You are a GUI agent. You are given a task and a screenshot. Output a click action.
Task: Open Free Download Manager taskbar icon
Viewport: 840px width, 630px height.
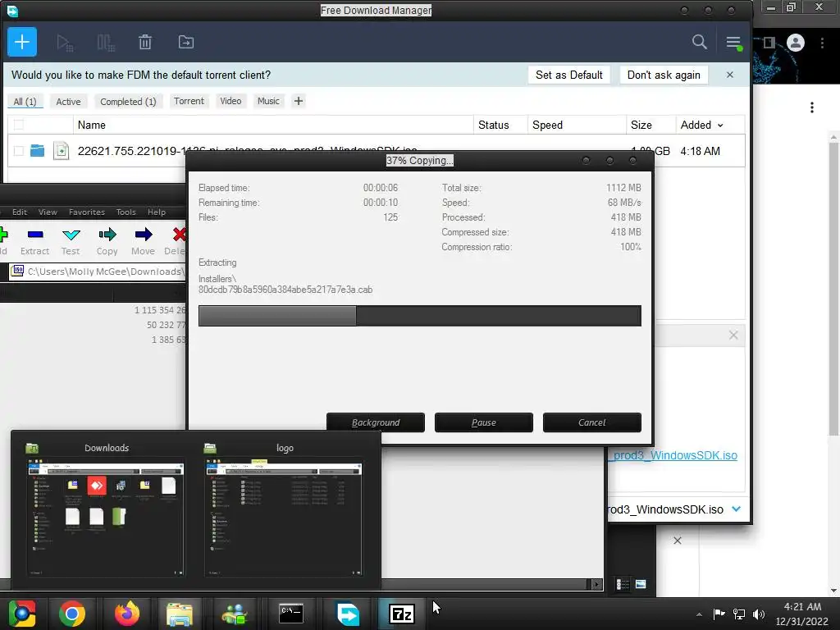click(348, 614)
